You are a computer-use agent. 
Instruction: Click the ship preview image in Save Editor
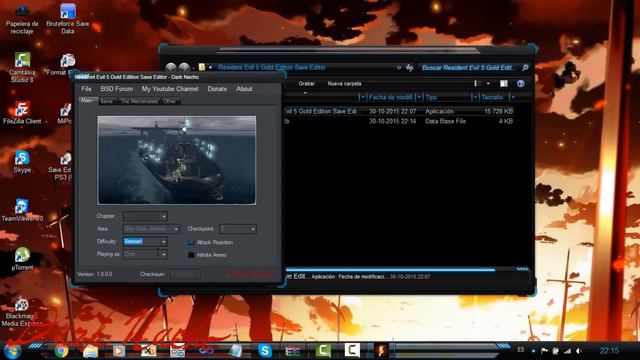(x=177, y=160)
